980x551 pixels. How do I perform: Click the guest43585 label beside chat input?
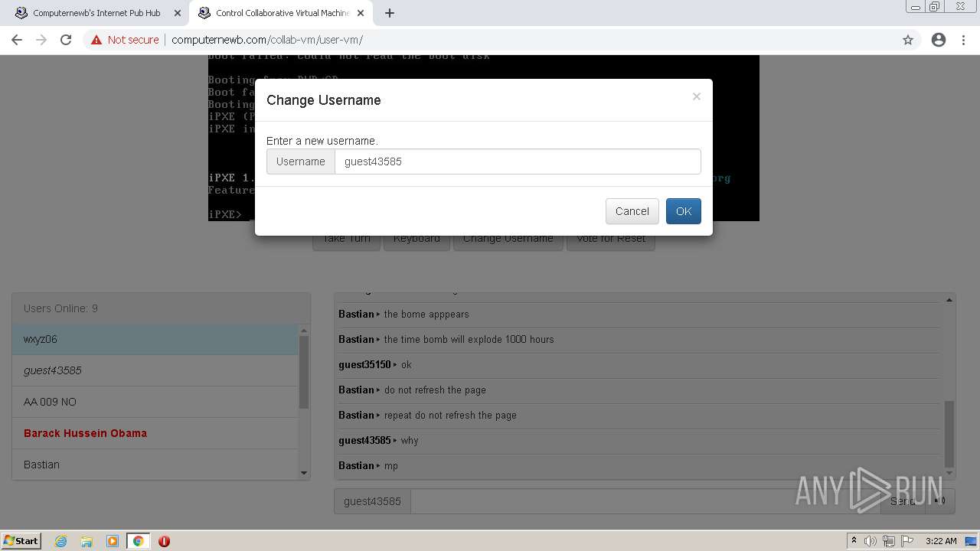pyautogui.click(x=372, y=501)
